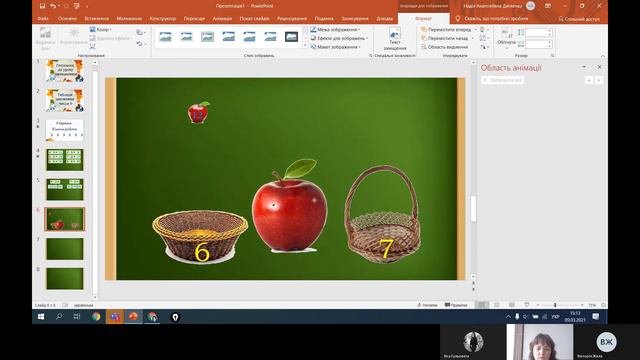Open the Вставлення ribbon tab
The width and height of the screenshot is (640, 360).
point(97,19)
